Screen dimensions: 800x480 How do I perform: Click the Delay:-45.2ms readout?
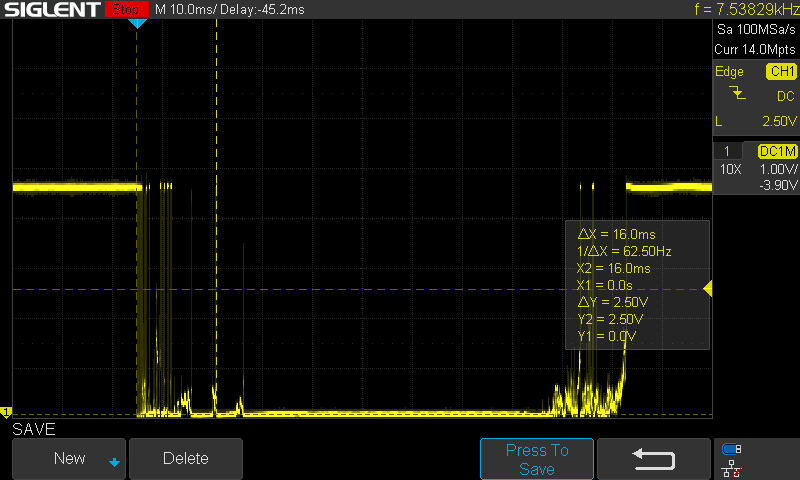pos(262,10)
